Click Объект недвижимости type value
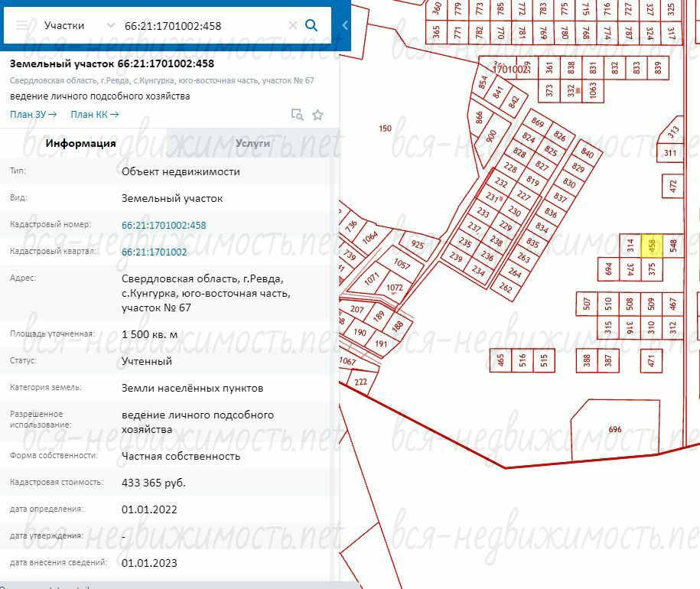 click(x=181, y=172)
